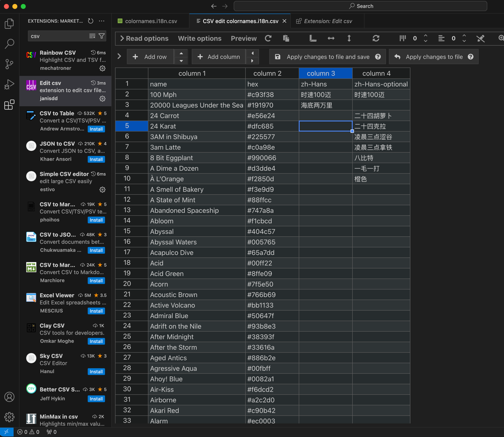
Task: Refresh the extensions marketplace list
Action: click(x=91, y=21)
